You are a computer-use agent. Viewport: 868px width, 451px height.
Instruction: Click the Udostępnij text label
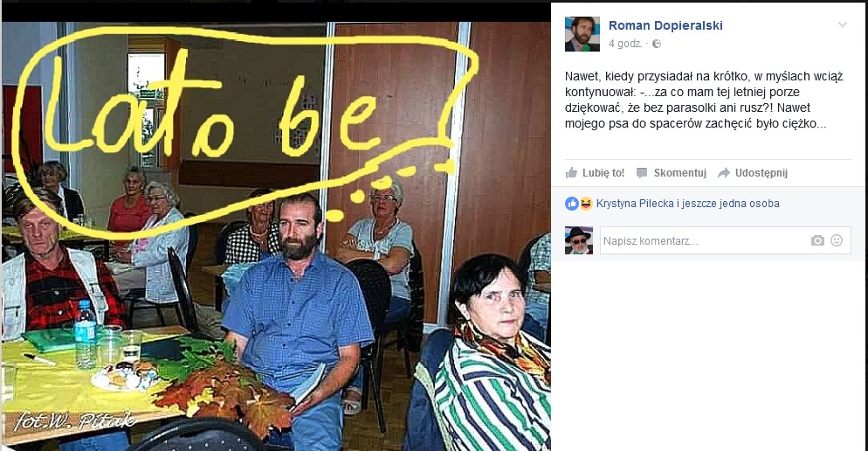(x=761, y=173)
